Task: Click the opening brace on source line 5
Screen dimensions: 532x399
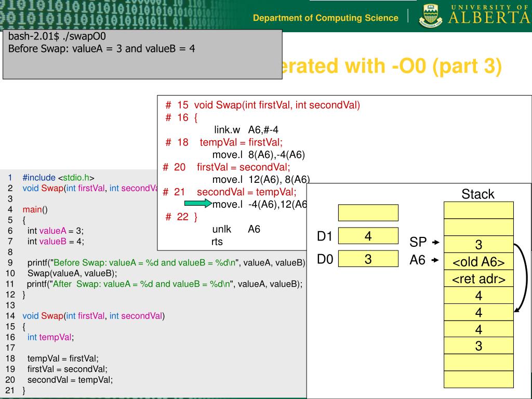Action: [24, 220]
